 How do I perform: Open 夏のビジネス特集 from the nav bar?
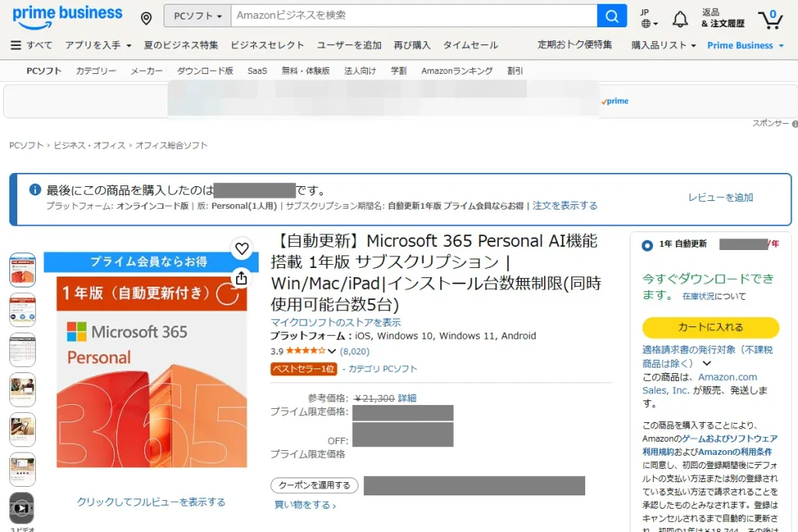pos(181,45)
